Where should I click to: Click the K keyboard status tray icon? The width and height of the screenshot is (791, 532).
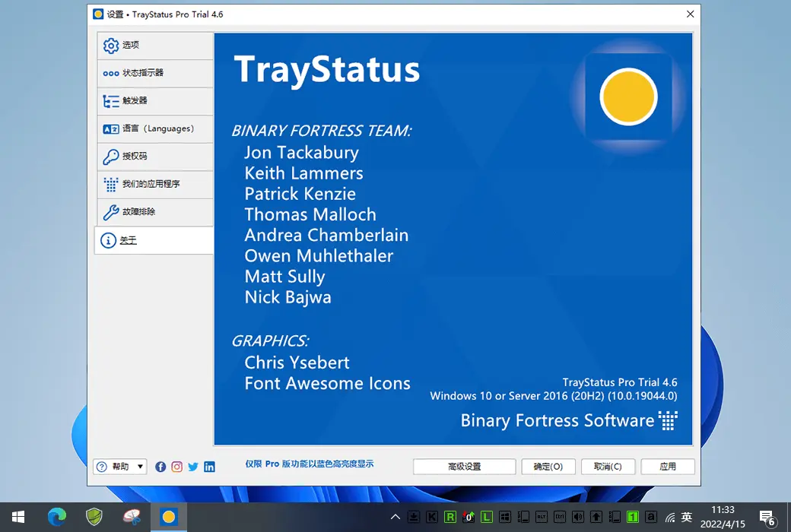(432, 517)
